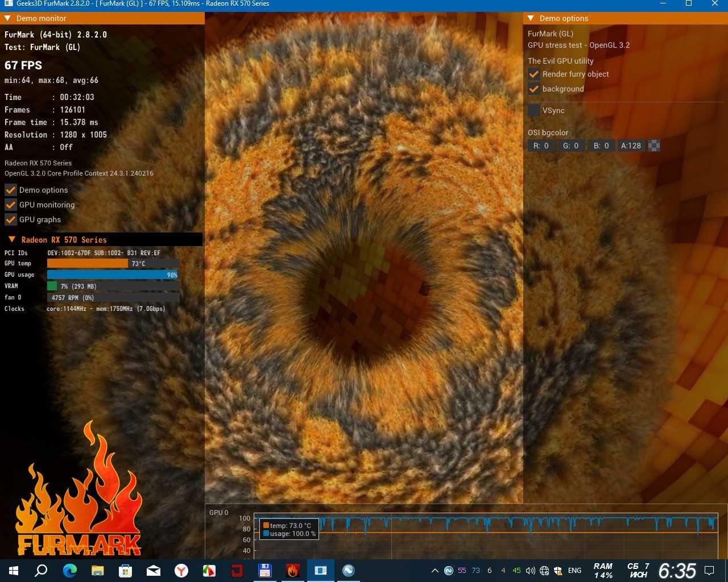
Task: Uncheck the GPU graphs checkbox
Action: tap(11, 219)
